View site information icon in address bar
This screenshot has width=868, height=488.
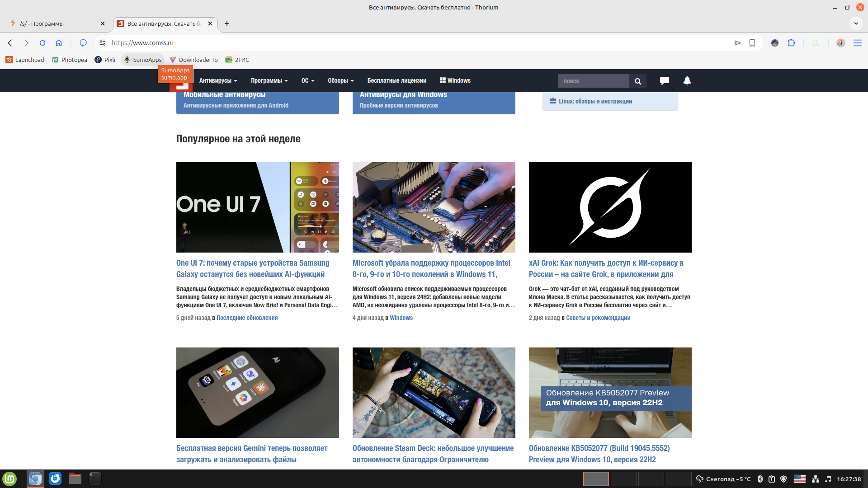(x=103, y=43)
